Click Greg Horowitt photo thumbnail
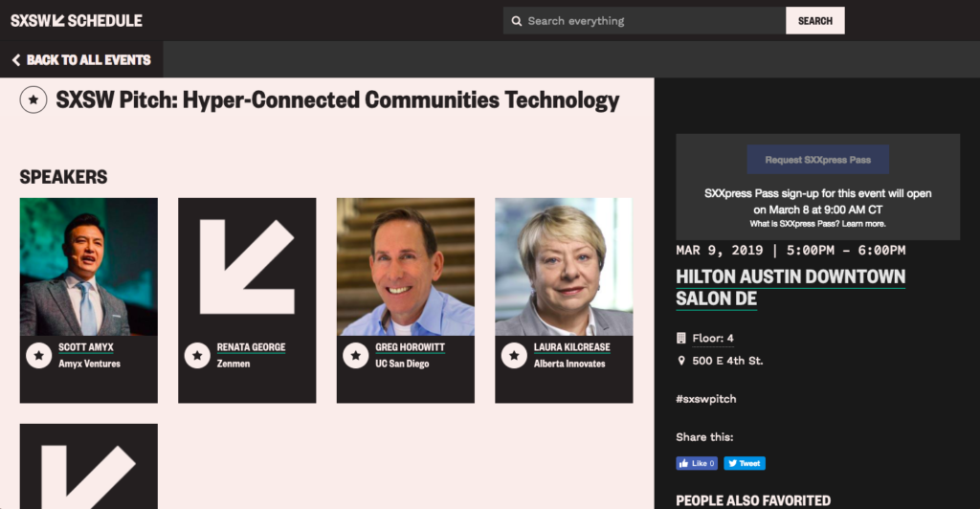 [x=406, y=267]
